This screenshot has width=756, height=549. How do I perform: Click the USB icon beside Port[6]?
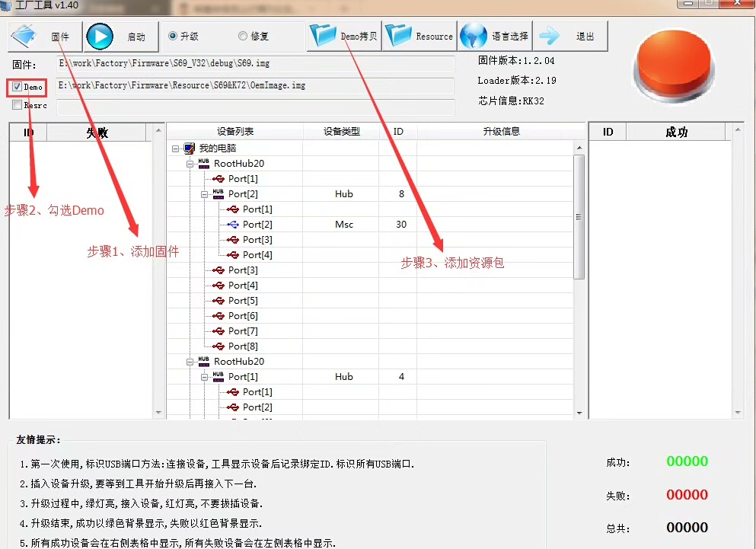tap(219, 316)
